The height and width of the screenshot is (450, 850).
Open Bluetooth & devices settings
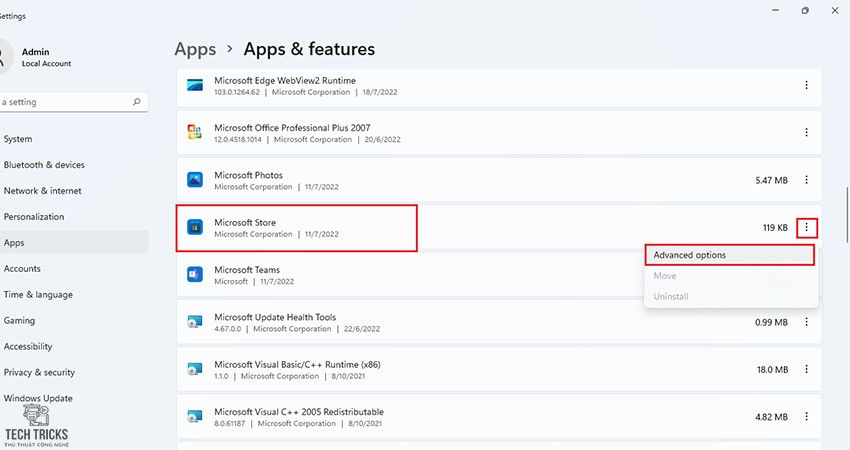[x=74, y=165]
